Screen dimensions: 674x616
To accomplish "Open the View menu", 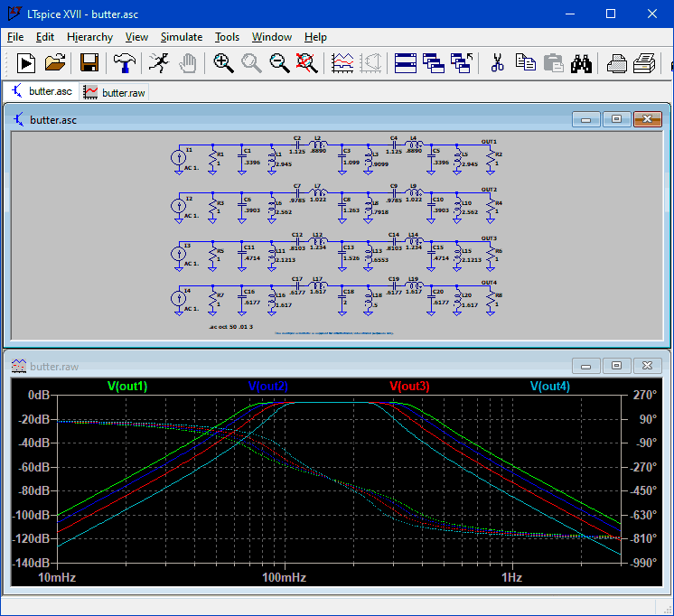I will [136, 37].
